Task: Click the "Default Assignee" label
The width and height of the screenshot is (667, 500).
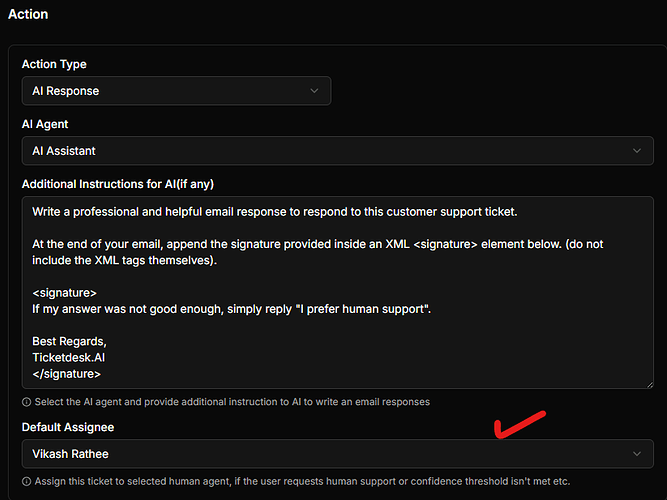Action: [x=68, y=427]
